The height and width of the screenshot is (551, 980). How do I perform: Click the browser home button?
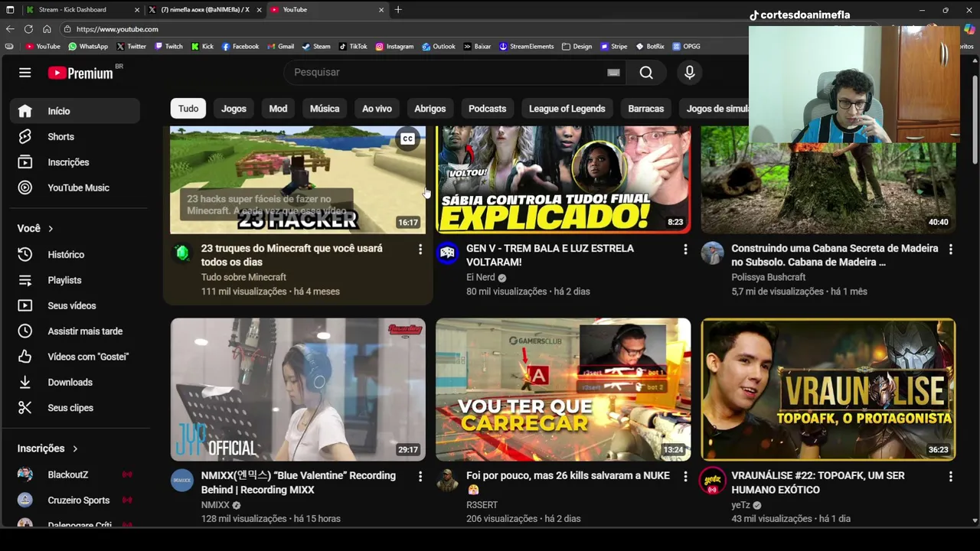pos(47,29)
